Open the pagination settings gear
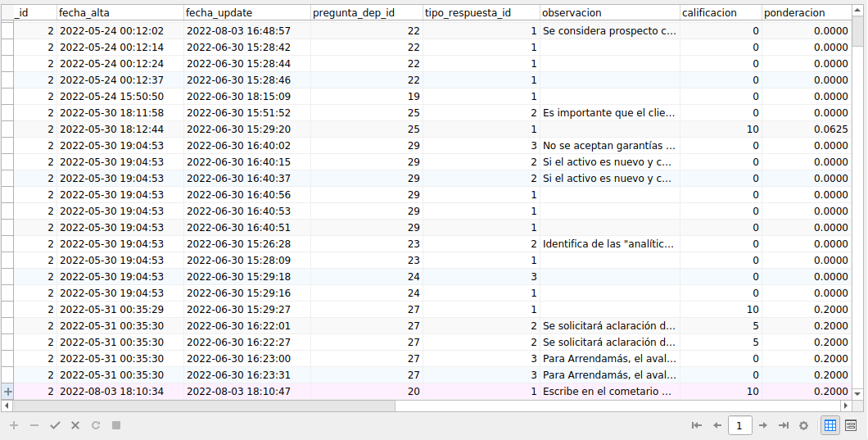This screenshot has width=868, height=440. (x=804, y=425)
